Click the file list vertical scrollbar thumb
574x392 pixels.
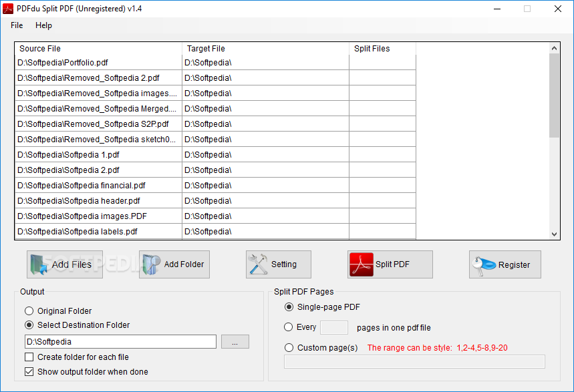554,95
